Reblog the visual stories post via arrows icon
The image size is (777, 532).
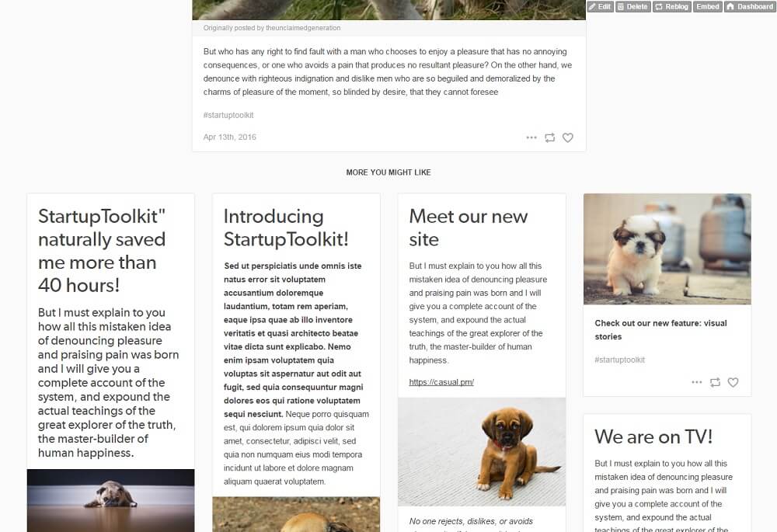point(715,382)
